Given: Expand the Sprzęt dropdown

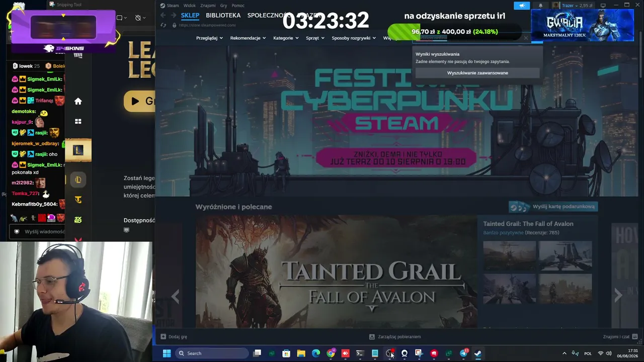Looking at the screenshot, I should tap(315, 38).
